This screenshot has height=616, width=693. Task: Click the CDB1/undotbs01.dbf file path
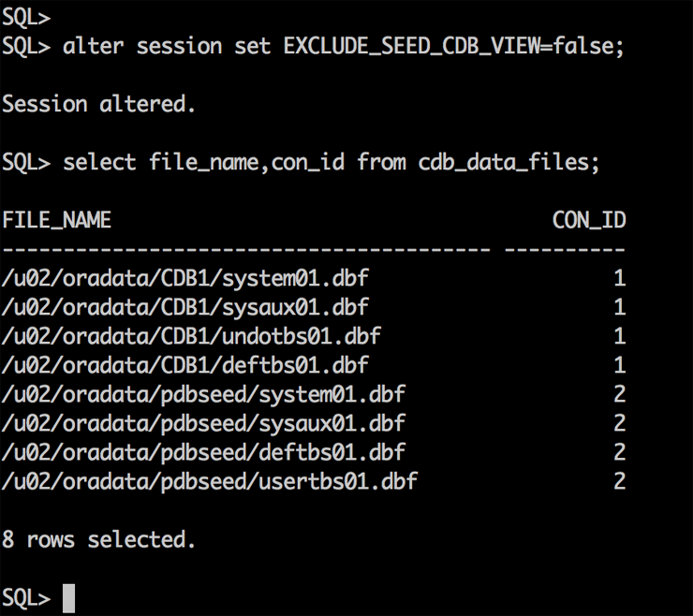coord(191,336)
